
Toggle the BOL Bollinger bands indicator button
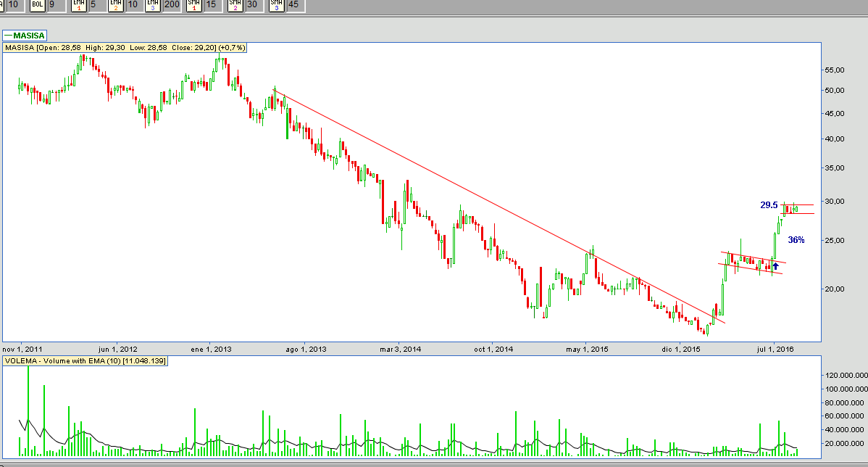click(38, 4)
